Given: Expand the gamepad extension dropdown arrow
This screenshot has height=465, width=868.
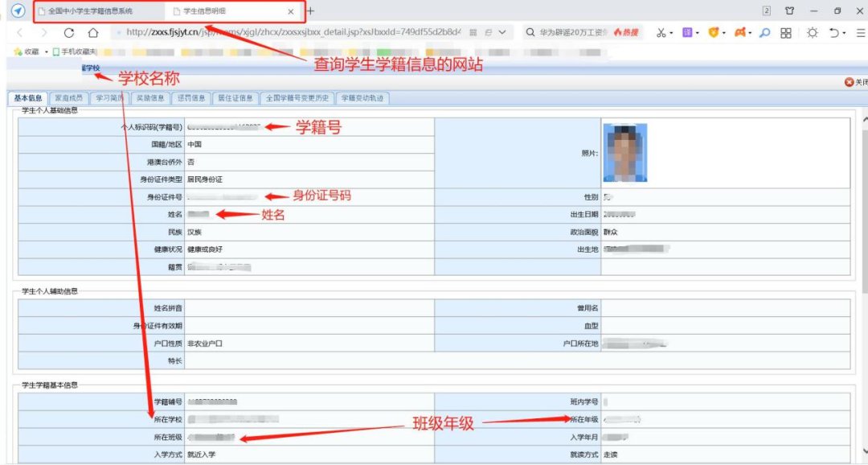Looking at the screenshot, I should point(750,33).
